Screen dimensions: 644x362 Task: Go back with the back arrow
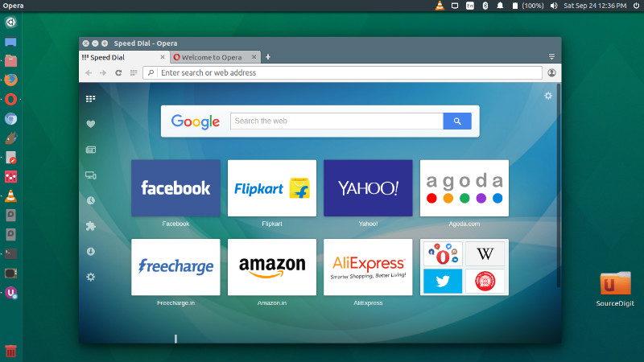[89, 72]
